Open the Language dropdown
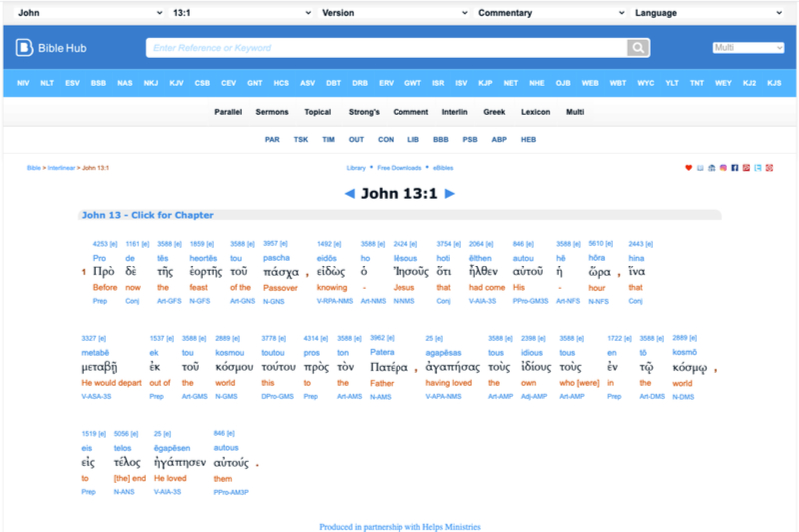This screenshot has width=799, height=532. (710, 13)
